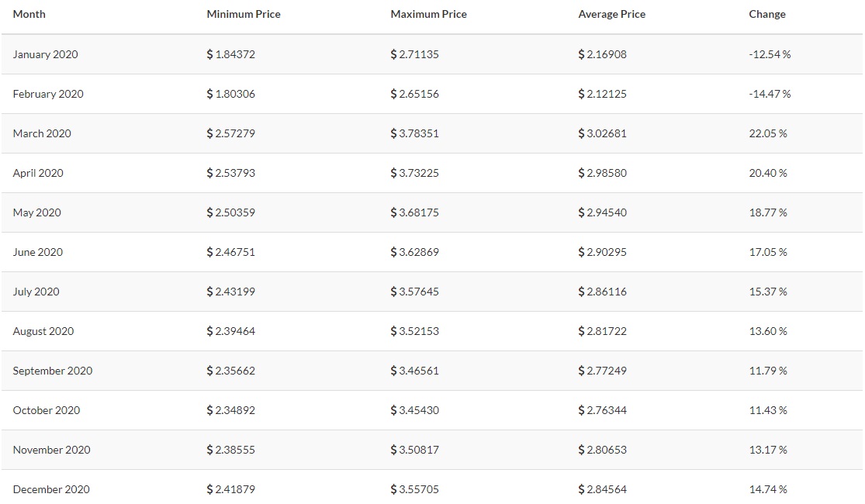This screenshot has width=865, height=504.
Task: Select the December 2020 month cell
Action: [x=51, y=489]
